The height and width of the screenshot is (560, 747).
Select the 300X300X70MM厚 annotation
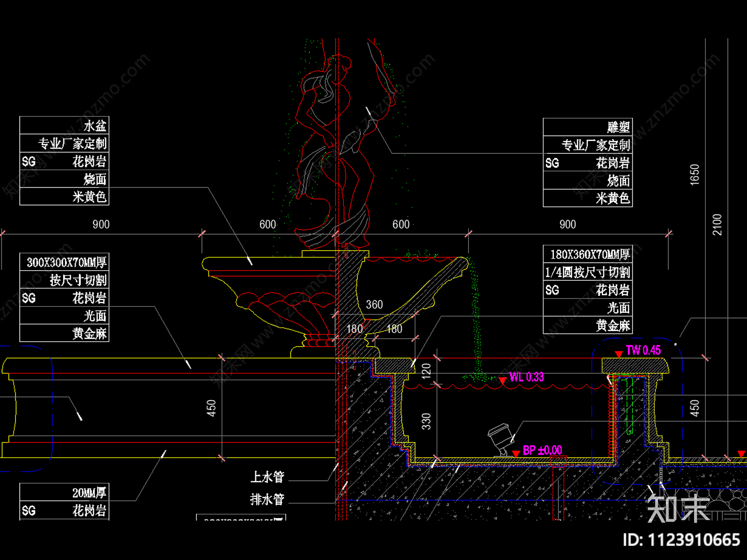[67, 263]
